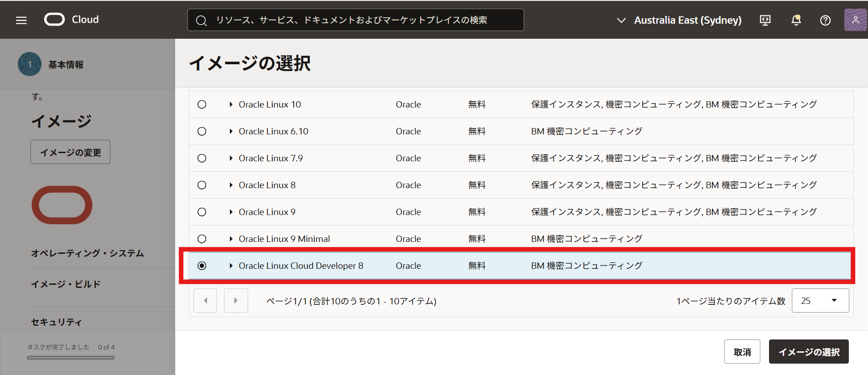The width and height of the screenshot is (868, 375).
Task: Expand Oracle Linux 10 row details
Action: (231, 104)
